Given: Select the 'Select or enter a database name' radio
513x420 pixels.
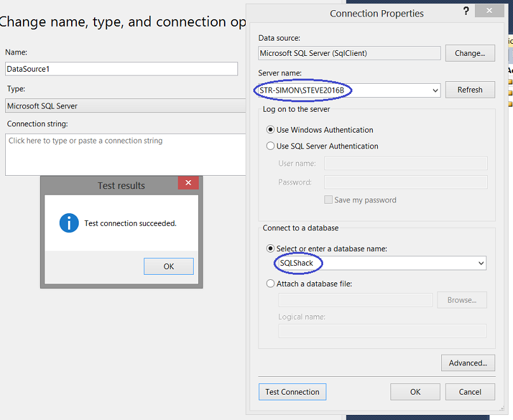Looking at the screenshot, I should [x=271, y=249].
